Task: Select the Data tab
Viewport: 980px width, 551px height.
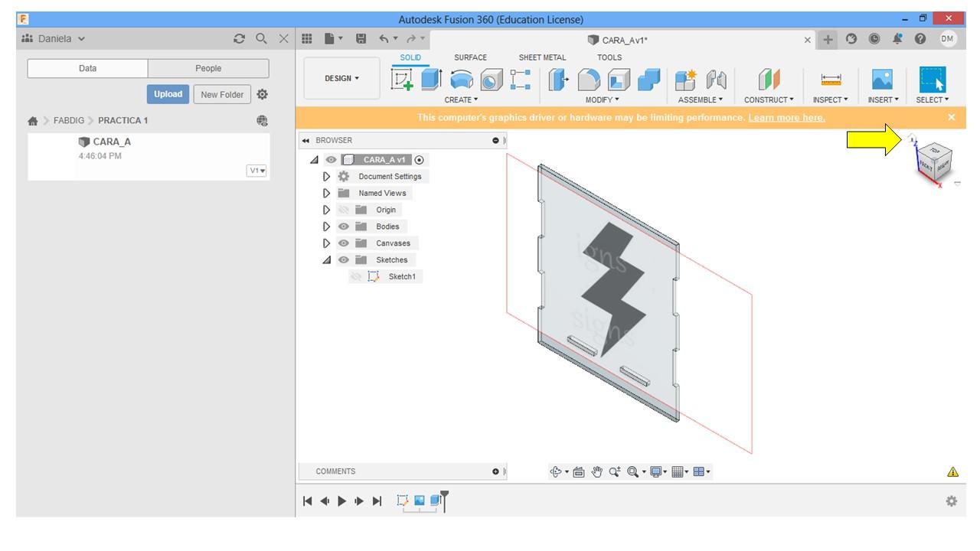Action: point(87,68)
